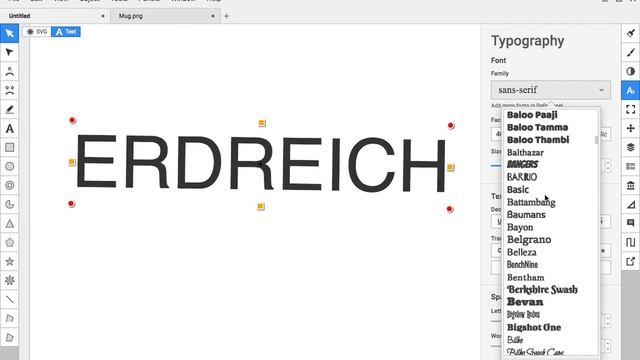Choose Barrio font
This screenshot has height=360, width=640.
[522, 177]
